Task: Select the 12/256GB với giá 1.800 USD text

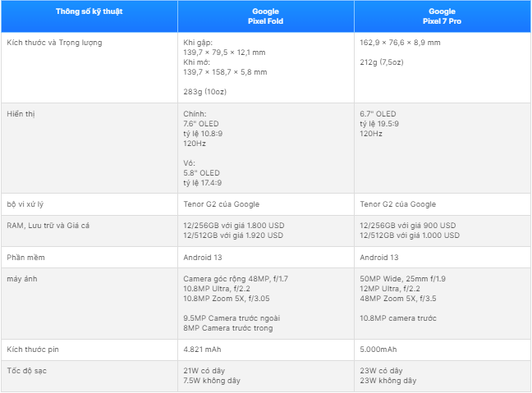Action: [x=234, y=226]
